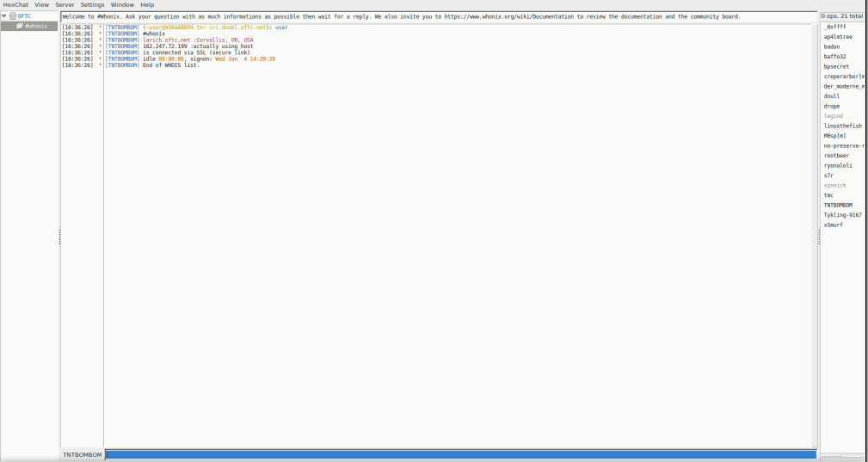Click the channel topic bar

(439, 16)
